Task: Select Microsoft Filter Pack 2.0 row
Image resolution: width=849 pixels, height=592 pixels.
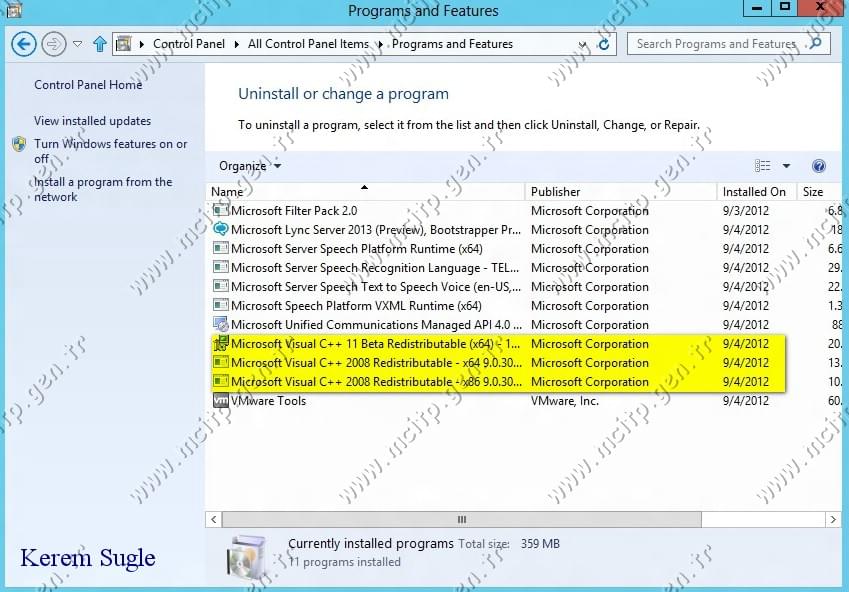Action: 524,211
